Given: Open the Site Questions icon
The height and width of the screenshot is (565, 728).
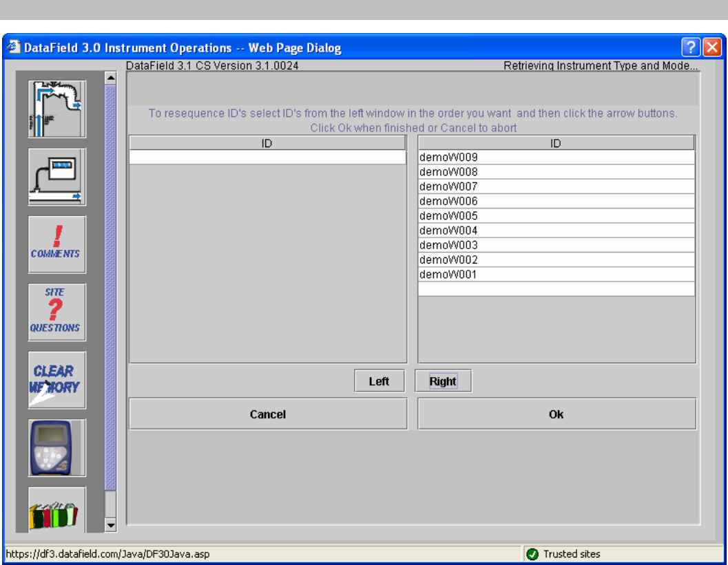Looking at the screenshot, I should click(x=57, y=312).
